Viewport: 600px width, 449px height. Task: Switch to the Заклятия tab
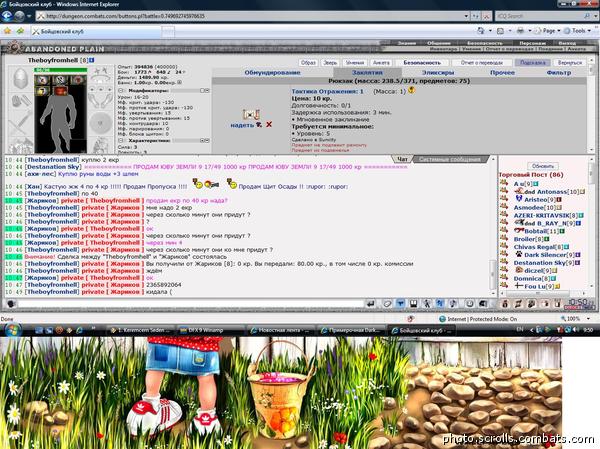coord(367,72)
